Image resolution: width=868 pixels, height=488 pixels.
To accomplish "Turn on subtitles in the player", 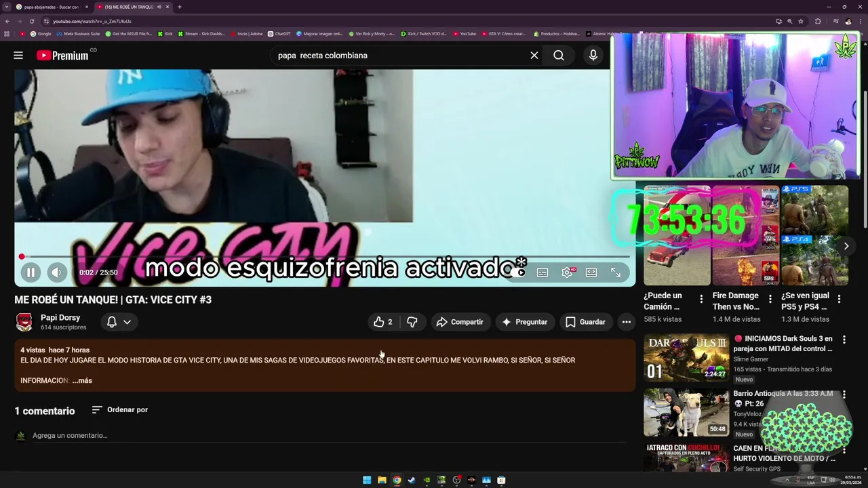I will tap(542, 272).
